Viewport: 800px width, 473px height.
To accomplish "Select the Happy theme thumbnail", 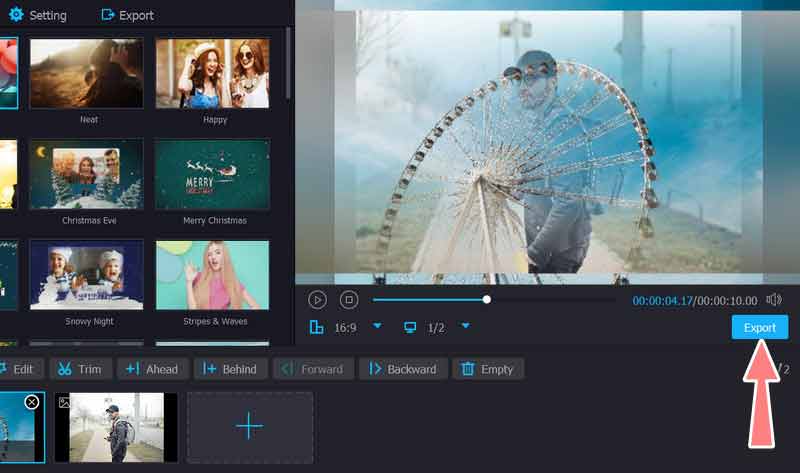I will [212, 73].
